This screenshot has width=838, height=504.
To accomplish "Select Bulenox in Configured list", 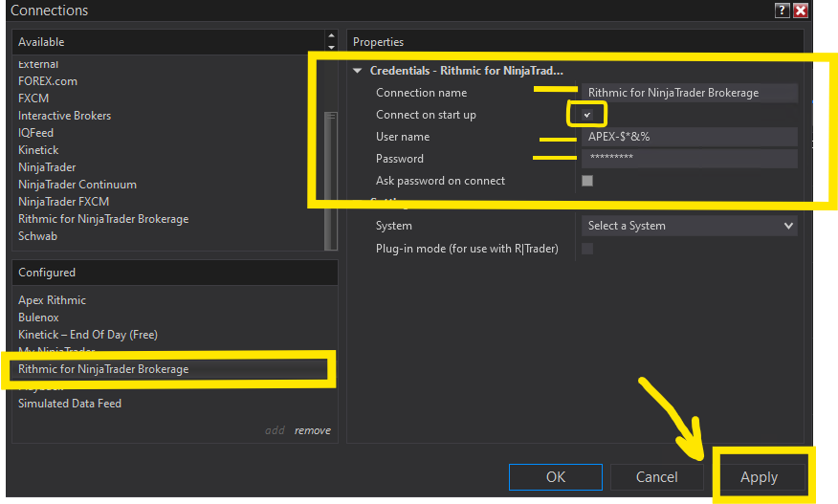I will [38, 317].
